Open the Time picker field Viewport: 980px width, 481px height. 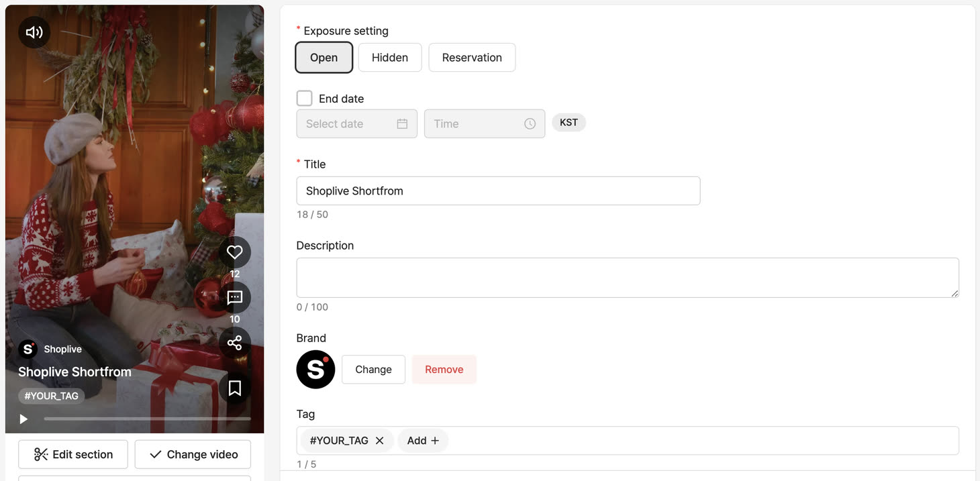pos(485,124)
